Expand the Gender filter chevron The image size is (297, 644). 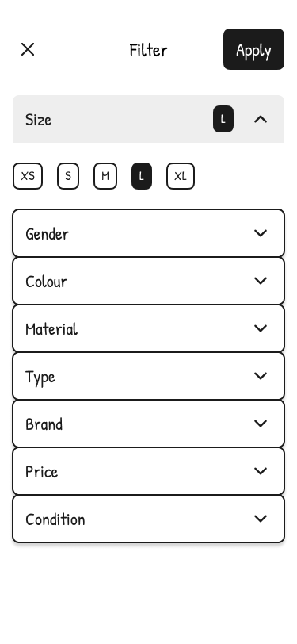point(261,233)
